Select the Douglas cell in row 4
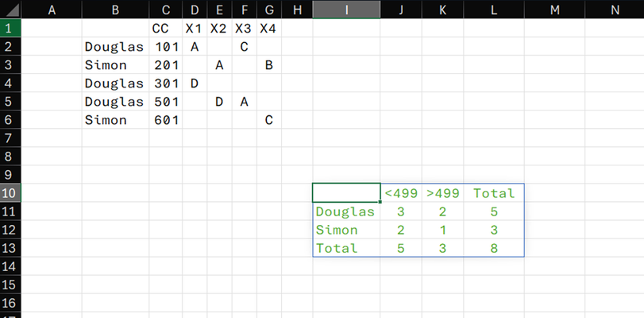 pyautogui.click(x=115, y=83)
